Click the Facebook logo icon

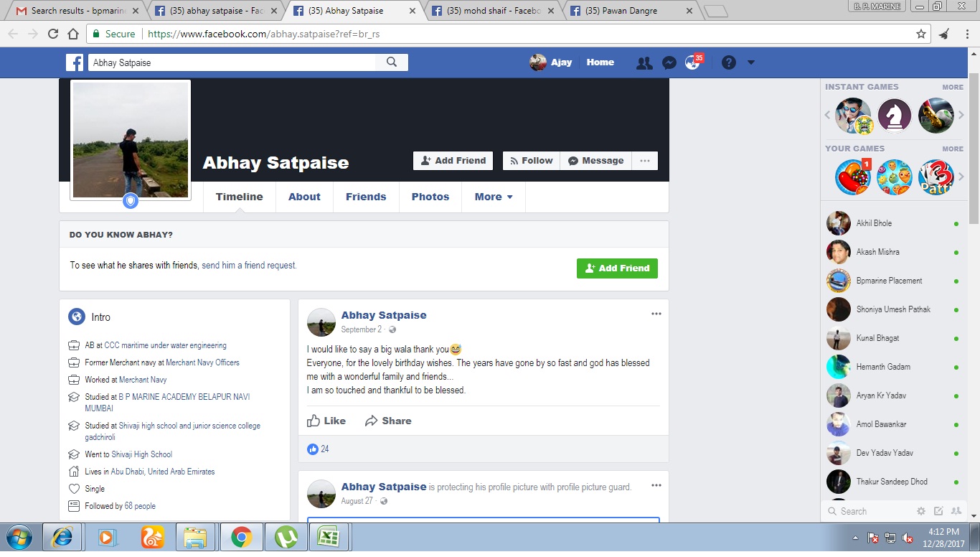[75, 62]
